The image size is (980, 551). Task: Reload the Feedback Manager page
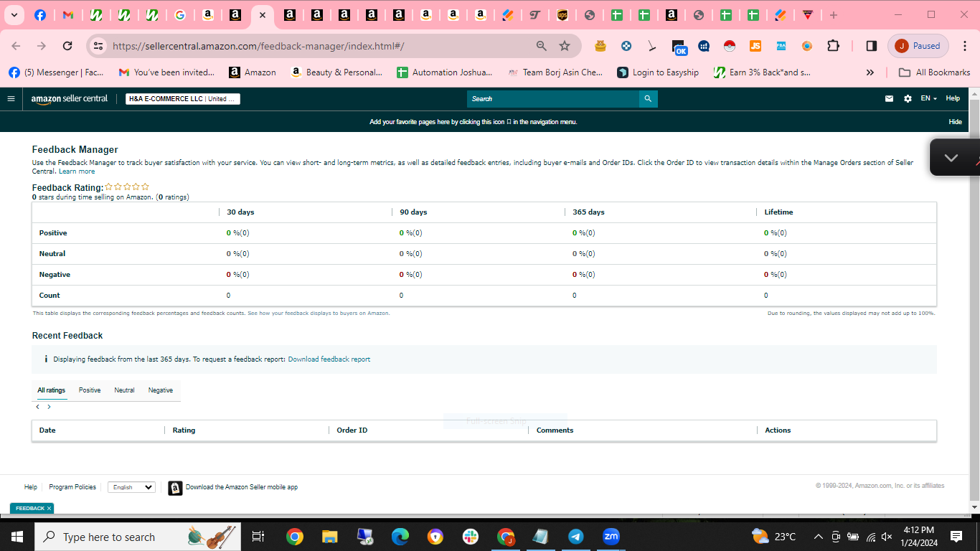click(x=67, y=46)
